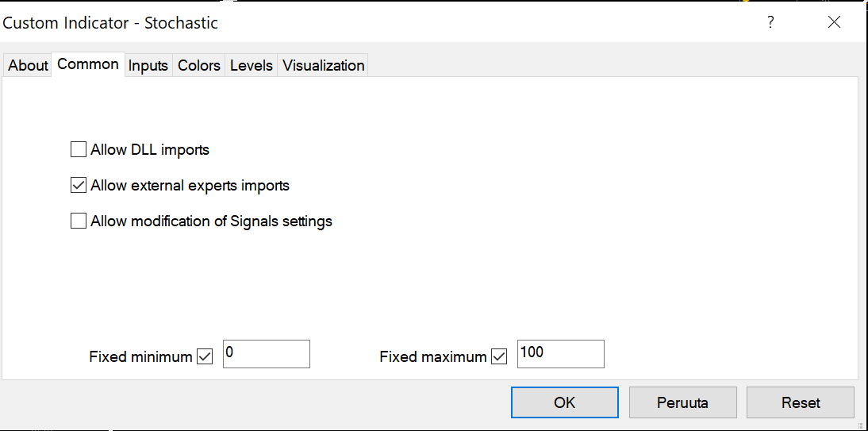Focus the Fixed maximum value field
Screen dimensions: 868x431
click(x=560, y=354)
